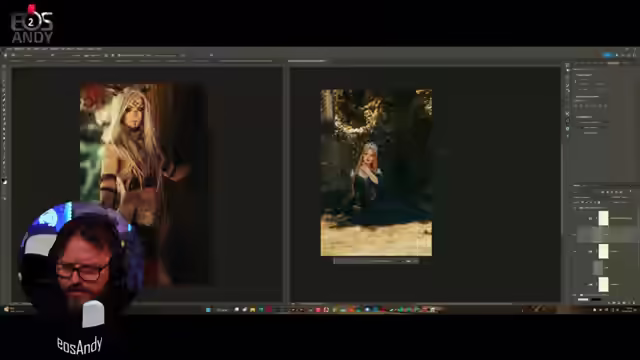Click the long-haired warrior portrait canvas
Image resolution: width=640 pixels, height=360 pixels.
[144, 184]
